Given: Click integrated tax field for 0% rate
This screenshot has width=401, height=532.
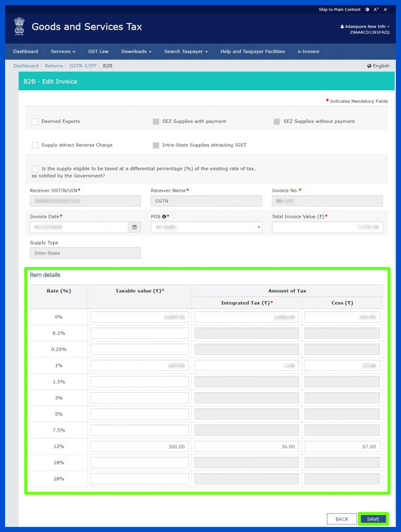Looking at the screenshot, I should (x=246, y=317).
